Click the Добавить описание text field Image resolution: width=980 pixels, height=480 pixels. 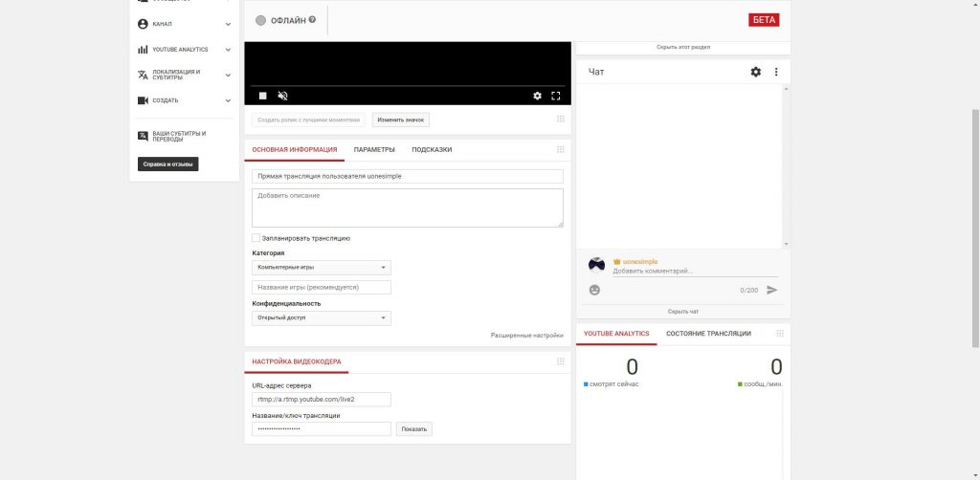click(x=408, y=207)
